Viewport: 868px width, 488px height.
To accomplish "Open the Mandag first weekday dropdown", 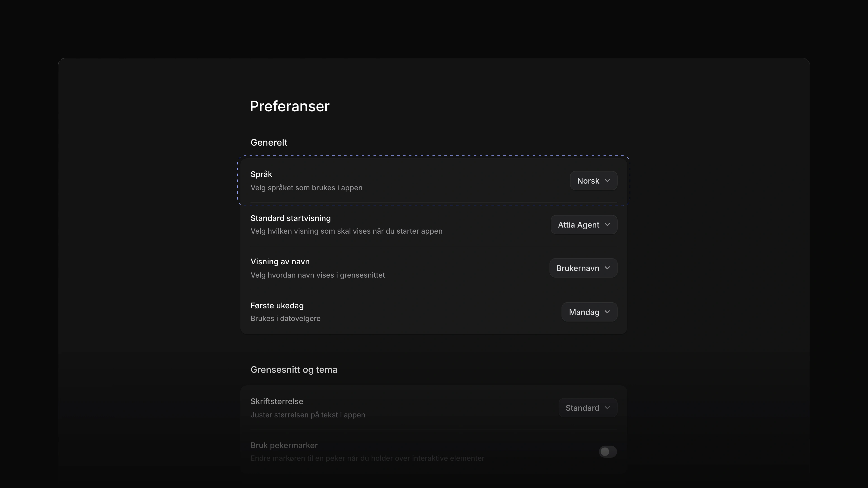I will tap(589, 312).
